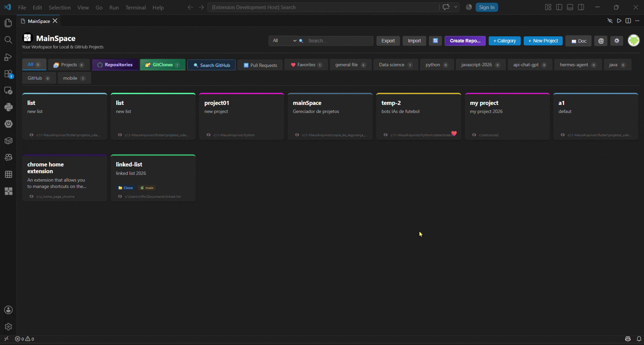Screen dimensions: 644x345
Task: Click the refresh sync icon button next to Import
Action: point(435,41)
